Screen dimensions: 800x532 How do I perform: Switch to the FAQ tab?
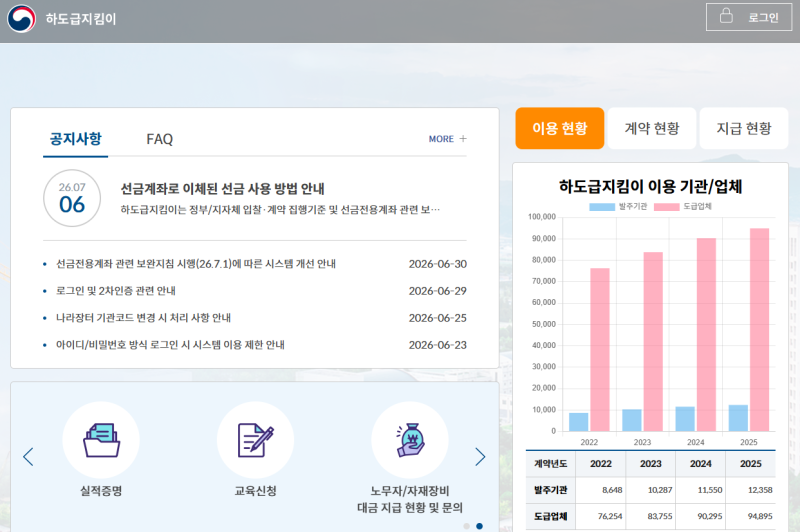click(160, 139)
